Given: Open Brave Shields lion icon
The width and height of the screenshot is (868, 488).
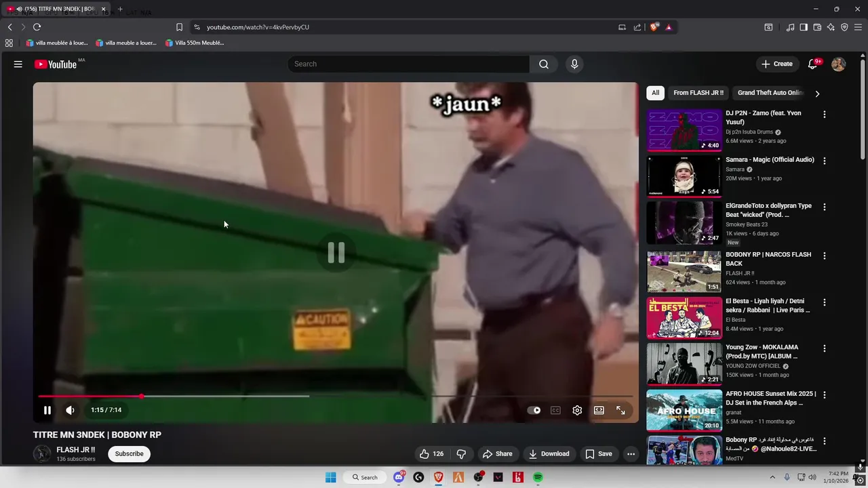Looking at the screenshot, I should click(654, 27).
